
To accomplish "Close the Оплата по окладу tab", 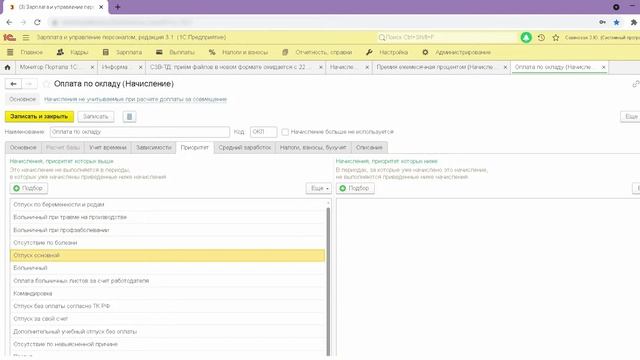I will 603,67.
